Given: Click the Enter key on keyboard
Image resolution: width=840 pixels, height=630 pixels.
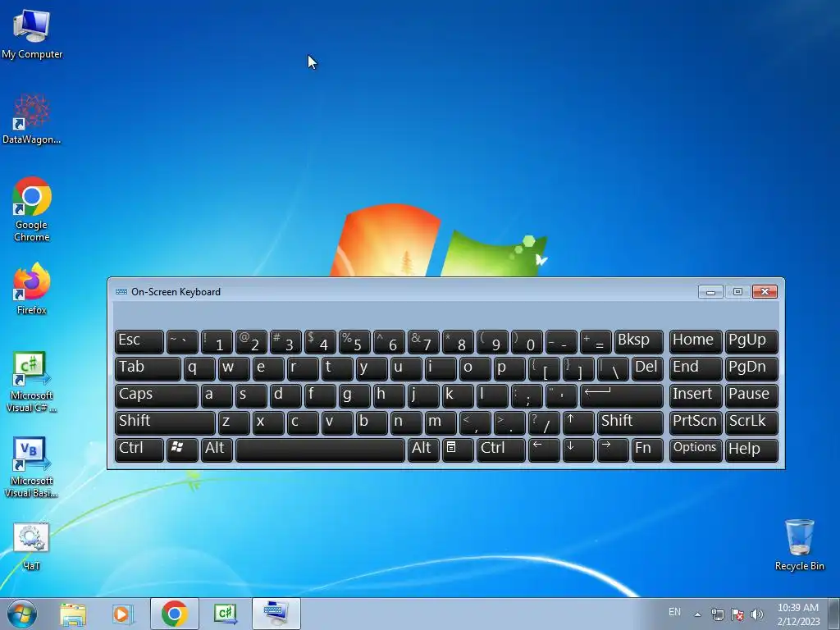Looking at the screenshot, I should coord(622,395).
